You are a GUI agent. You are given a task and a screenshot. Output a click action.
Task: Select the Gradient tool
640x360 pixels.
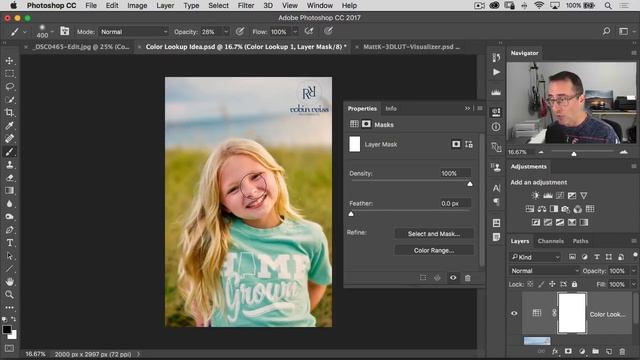(9, 191)
